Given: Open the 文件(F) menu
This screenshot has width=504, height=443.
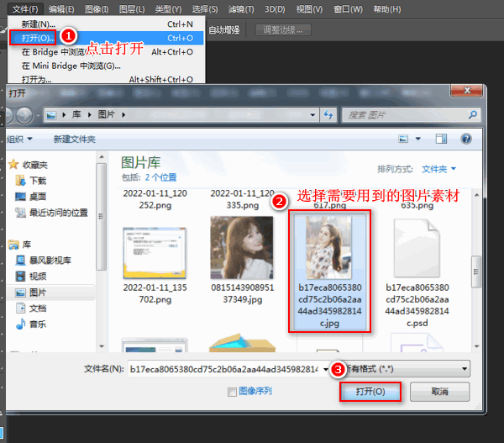Looking at the screenshot, I should [x=25, y=9].
